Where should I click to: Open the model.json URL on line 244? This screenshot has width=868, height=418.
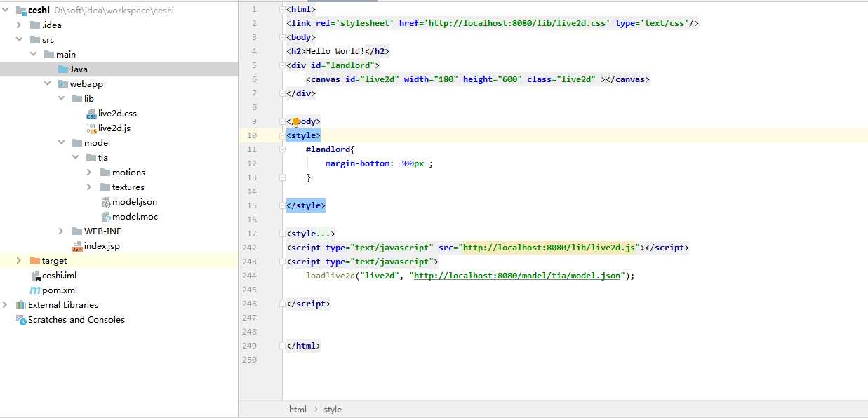tap(517, 276)
